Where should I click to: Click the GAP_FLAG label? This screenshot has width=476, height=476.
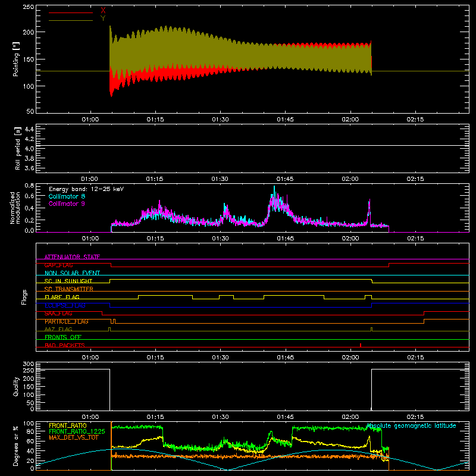click(x=58, y=265)
